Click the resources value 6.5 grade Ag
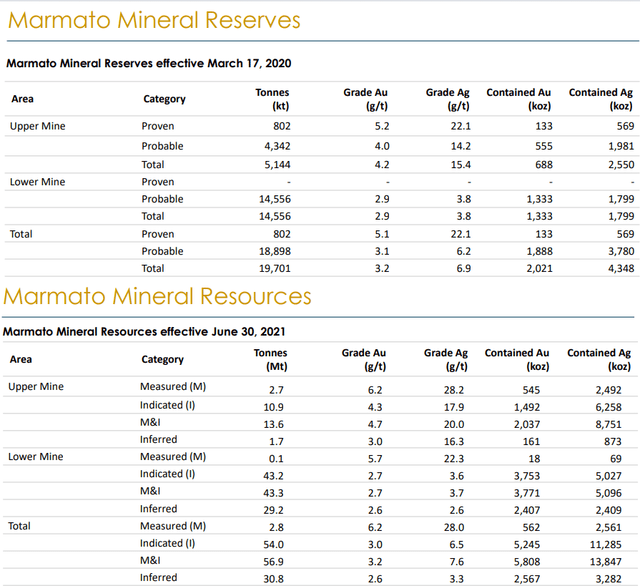640x586 pixels. 457,544
